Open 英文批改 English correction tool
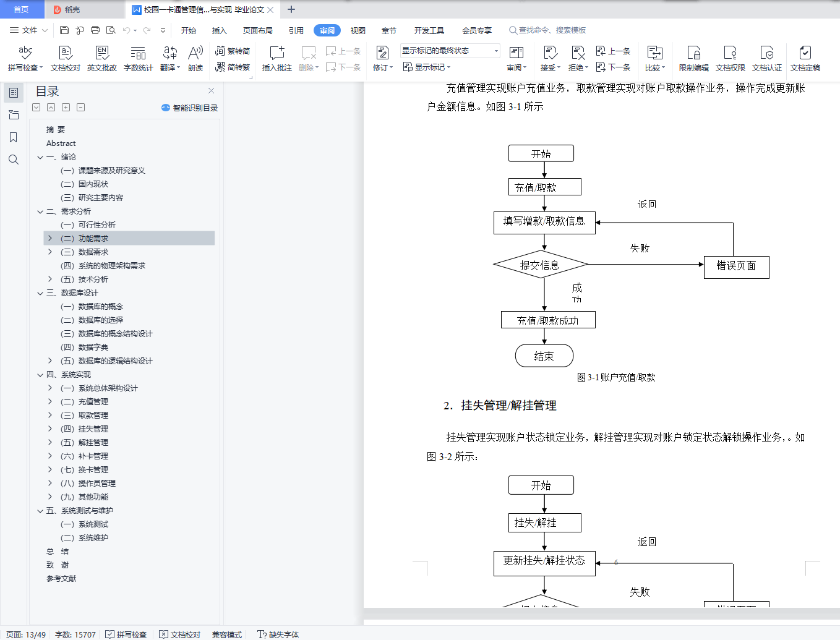 pyautogui.click(x=102, y=59)
